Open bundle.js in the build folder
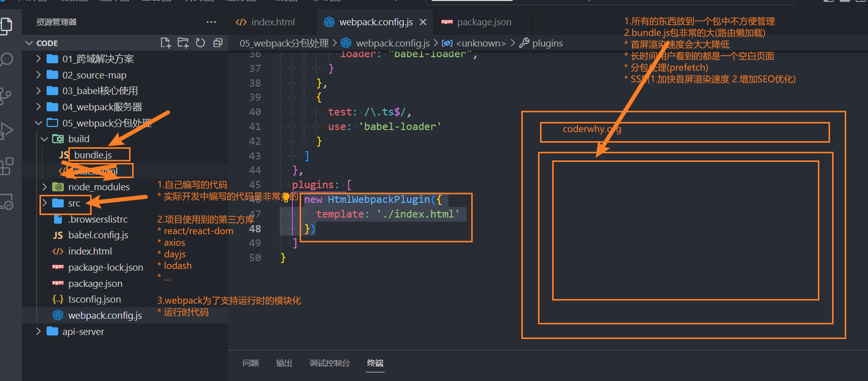The width and height of the screenshot is (868, 381). pyautogui.click(x=93, y=155)
